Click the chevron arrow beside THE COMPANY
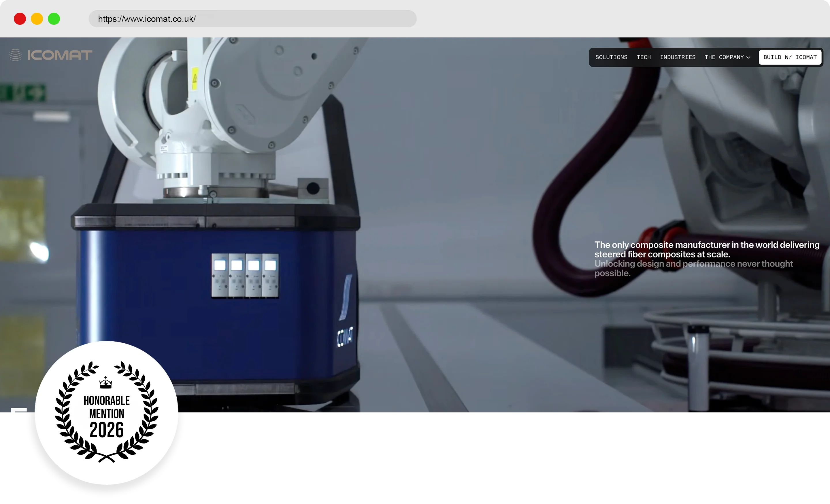Viewport: 830px width, 504px height. point(748,57)
